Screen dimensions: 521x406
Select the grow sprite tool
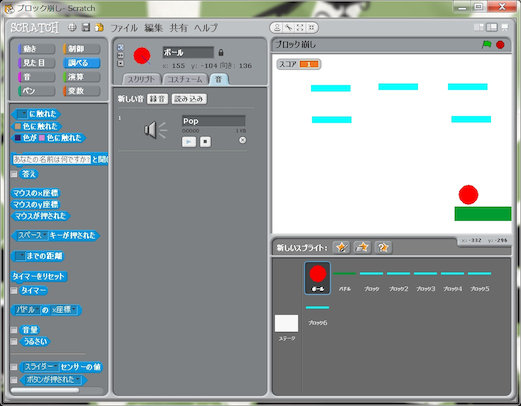click(x=300, y=28)
